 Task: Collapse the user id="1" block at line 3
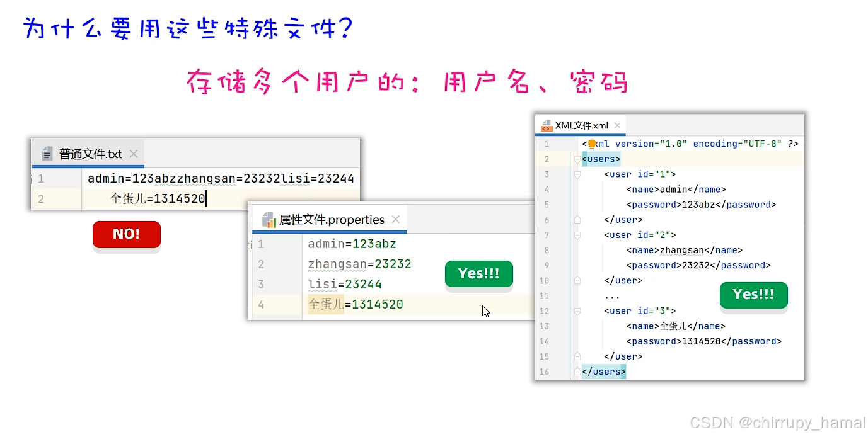pos(576,175)
